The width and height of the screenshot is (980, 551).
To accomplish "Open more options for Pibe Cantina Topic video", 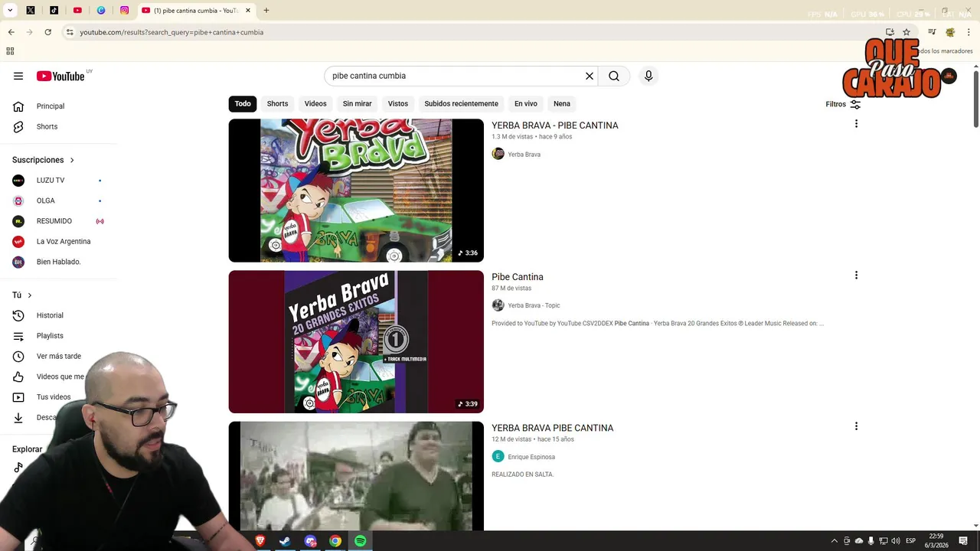I will pyautogui.click(x=856, y=275).
